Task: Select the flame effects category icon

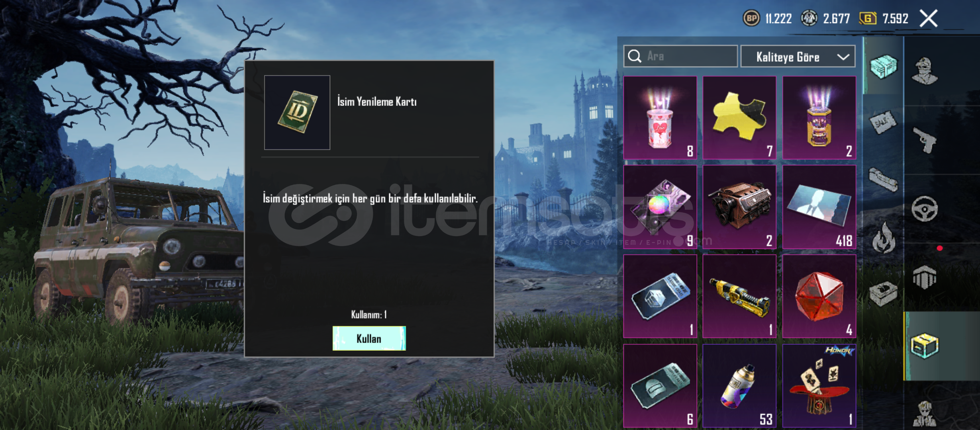Action: (x=883, y=238)
